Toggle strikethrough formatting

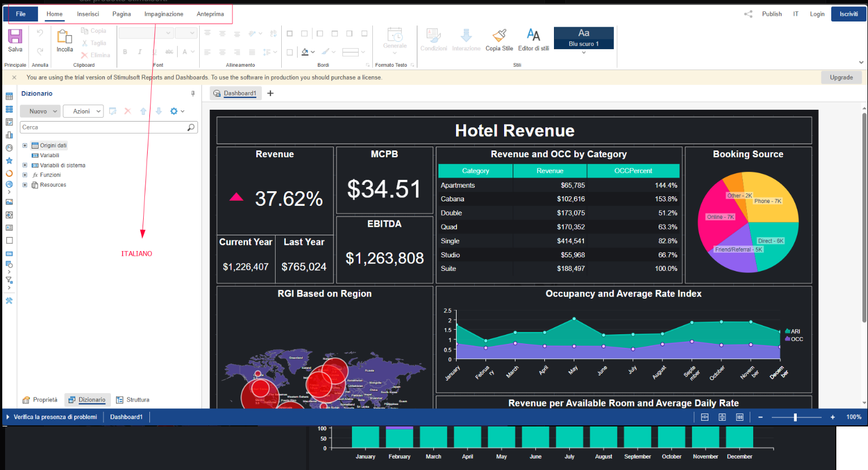click(x=169, y=51)
